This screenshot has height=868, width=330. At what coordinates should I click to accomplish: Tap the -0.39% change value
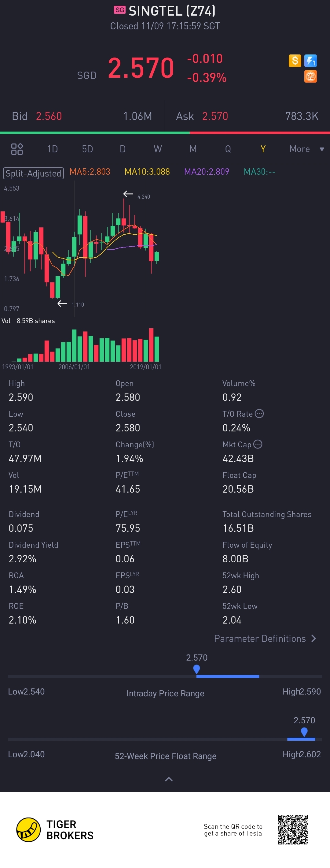207,78
